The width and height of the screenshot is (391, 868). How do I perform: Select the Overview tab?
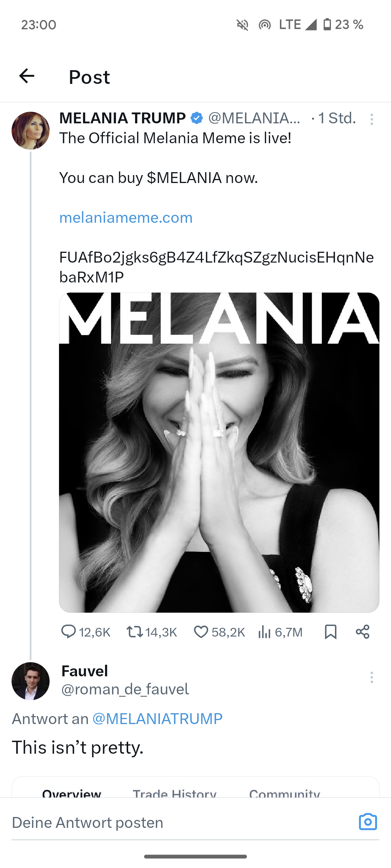(x=71, y=792)
